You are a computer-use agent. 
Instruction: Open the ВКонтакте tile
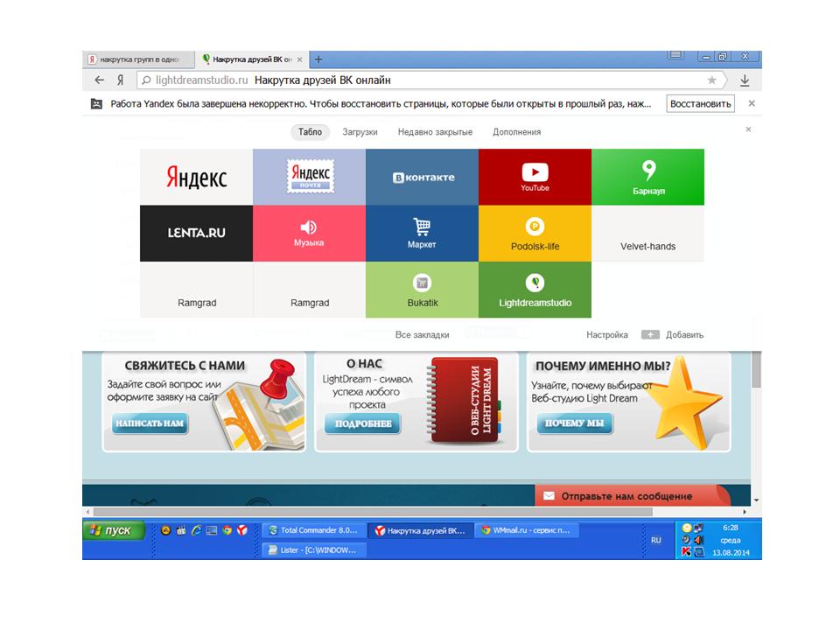coord(422,177)
